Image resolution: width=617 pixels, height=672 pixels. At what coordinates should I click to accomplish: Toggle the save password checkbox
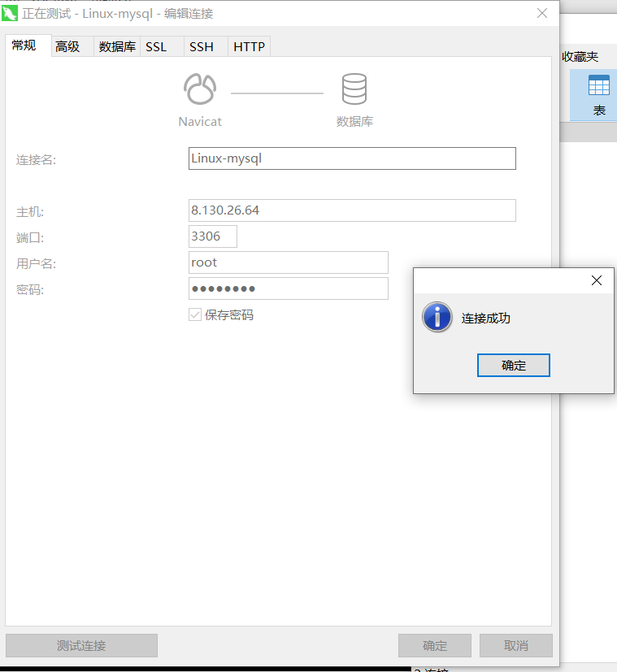coord(195,315)
